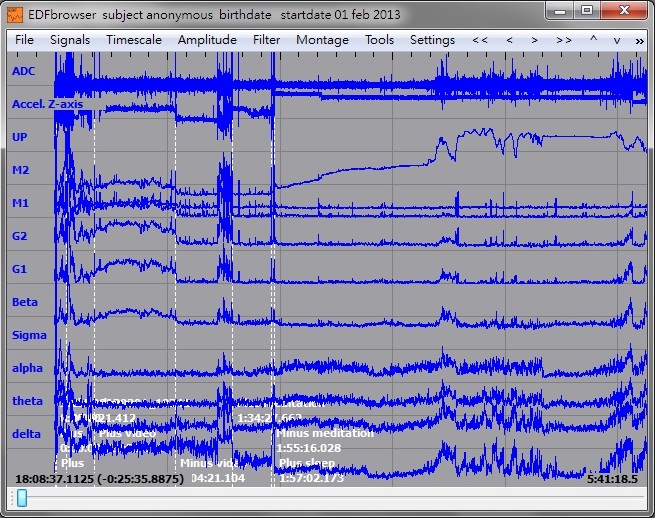This screenshot has height=518, width=655.
Task: Shift signals down with v button
Action: pos(617,41)
